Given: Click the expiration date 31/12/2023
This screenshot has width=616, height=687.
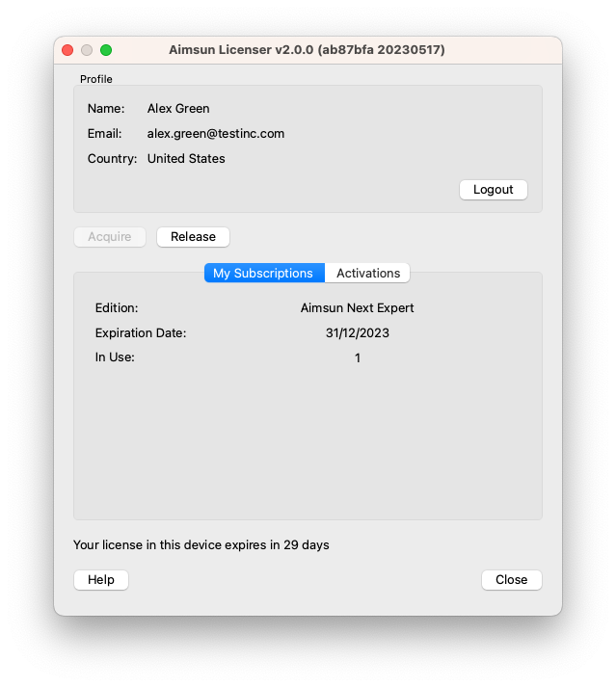Looking at the screenshot, I should tap(357, 333).
